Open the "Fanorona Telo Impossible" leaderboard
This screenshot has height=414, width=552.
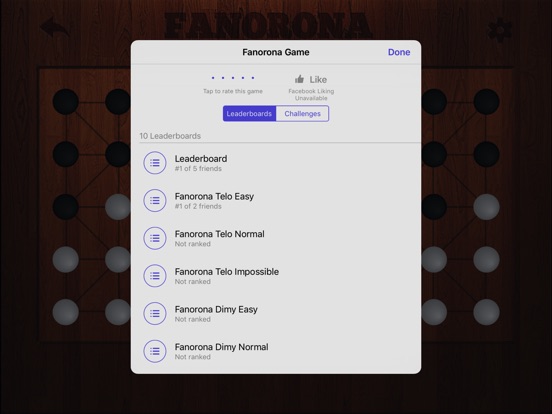pos(276,276)
